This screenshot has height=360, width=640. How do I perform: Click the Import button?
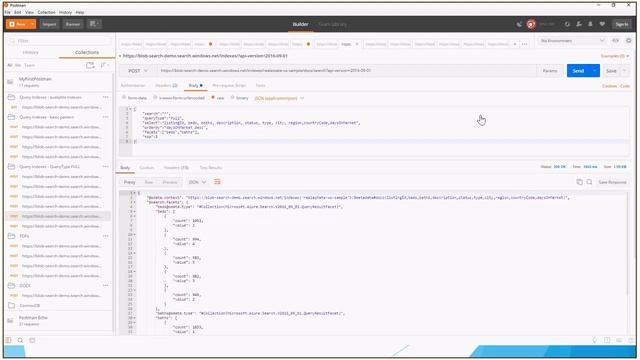pos(49,24)
